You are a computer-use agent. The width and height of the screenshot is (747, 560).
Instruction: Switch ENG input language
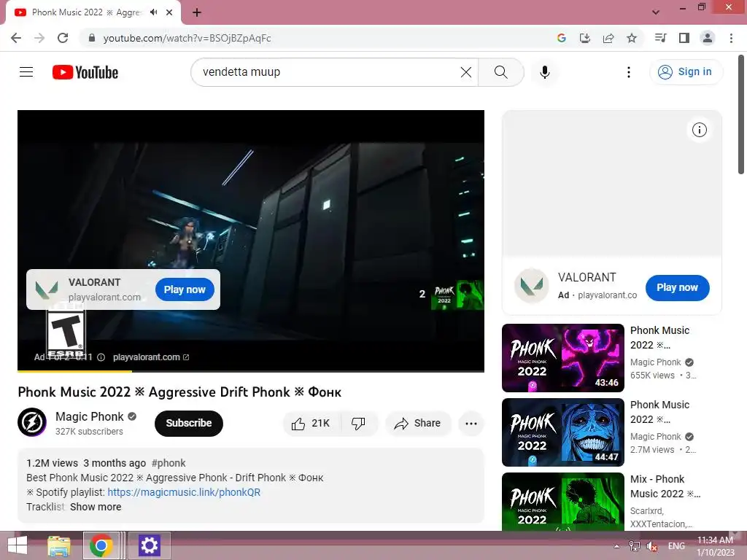pyautogui.click(x=676, y=546)
